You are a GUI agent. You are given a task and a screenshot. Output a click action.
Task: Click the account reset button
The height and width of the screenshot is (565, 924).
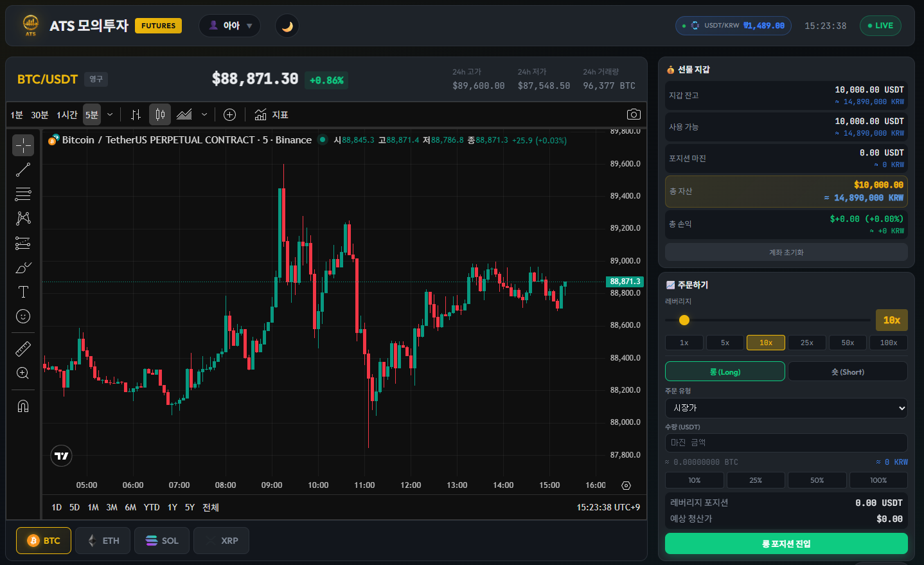[x=786, y=252]
